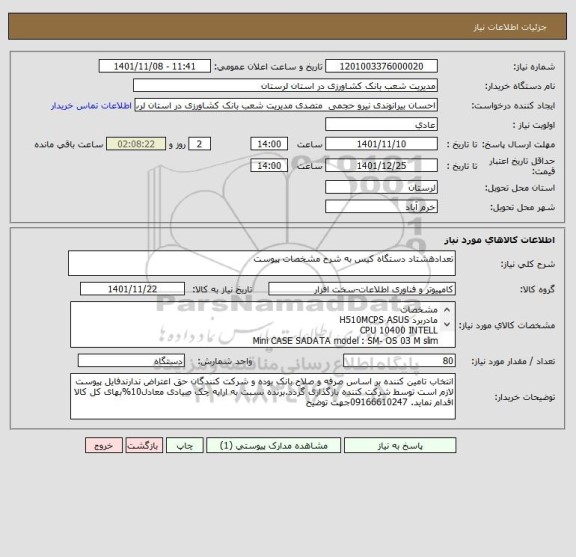The width and height of the screenshot is (576, 557).
Task: Click the ایجاد کننده درخواست field
Action: (x=286, y=105)
